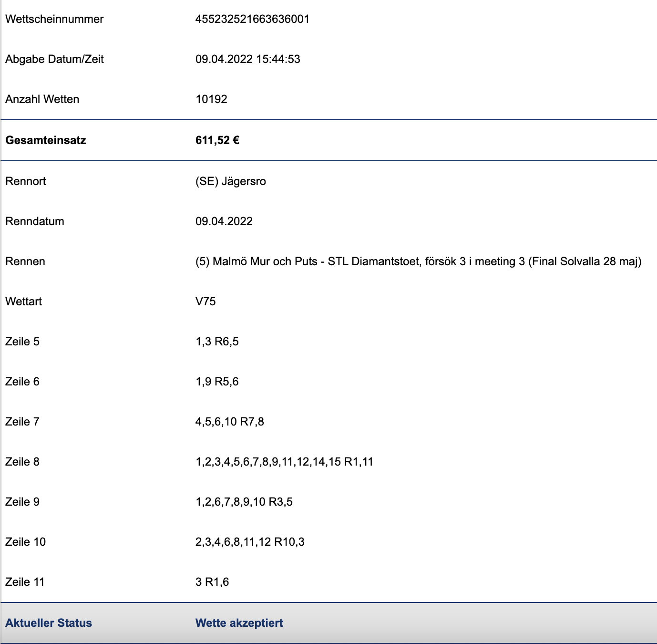Click the Zeile 7 label
The image size is (657, 644).
click(x=22, y=422)
